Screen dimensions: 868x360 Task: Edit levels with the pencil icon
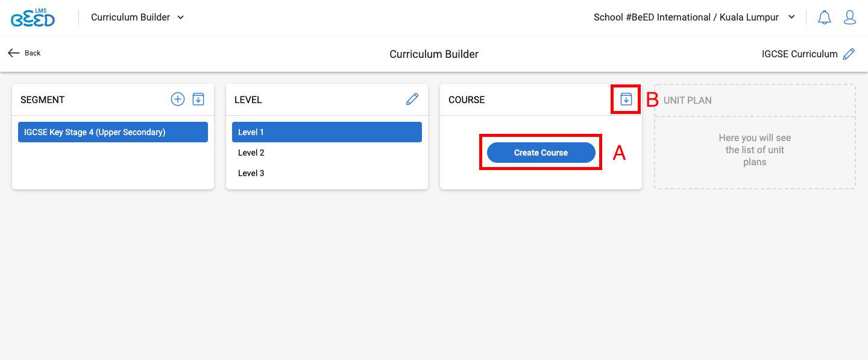[412, 99]
